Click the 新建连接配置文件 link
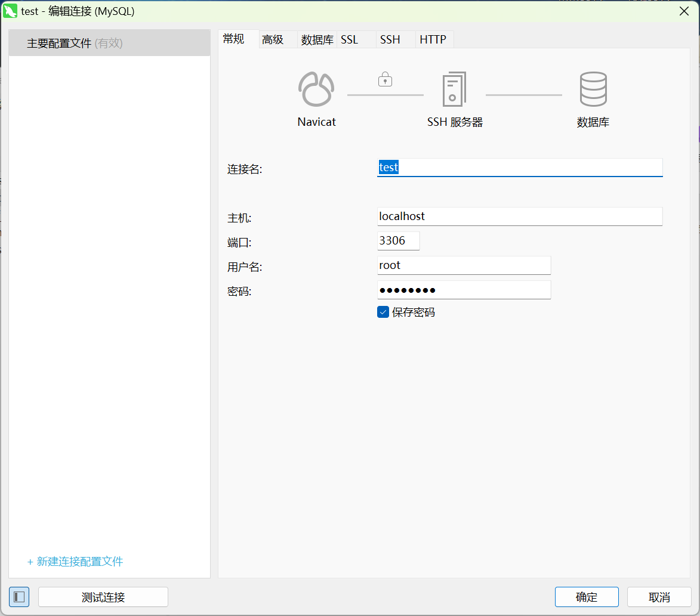 75,561
